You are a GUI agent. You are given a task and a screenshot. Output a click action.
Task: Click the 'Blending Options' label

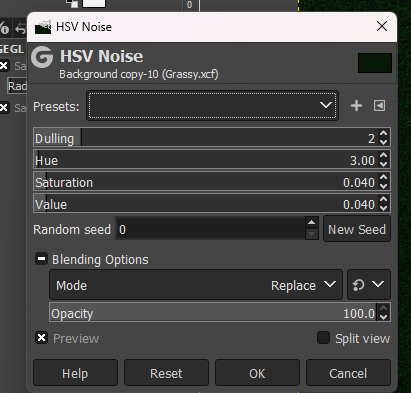click(x=100, y=259)
